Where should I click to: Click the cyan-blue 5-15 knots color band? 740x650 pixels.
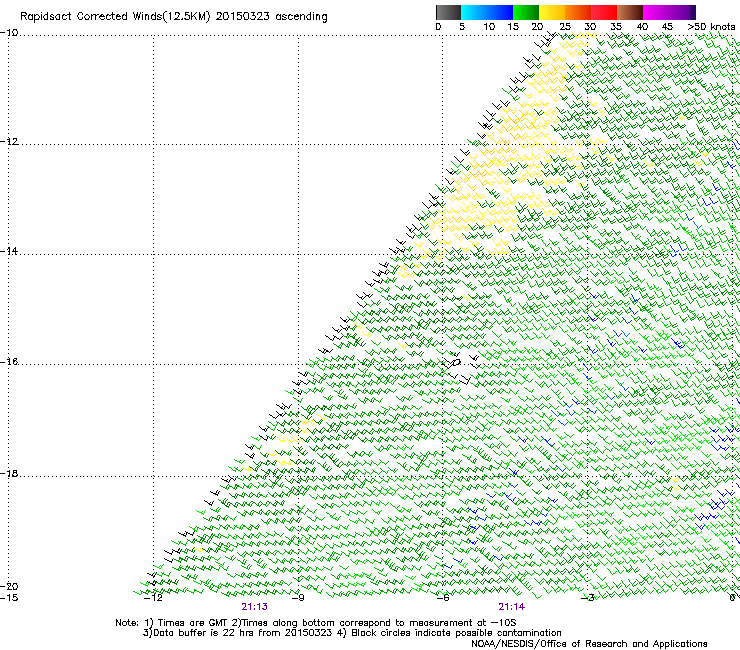[x=487, y=12]
